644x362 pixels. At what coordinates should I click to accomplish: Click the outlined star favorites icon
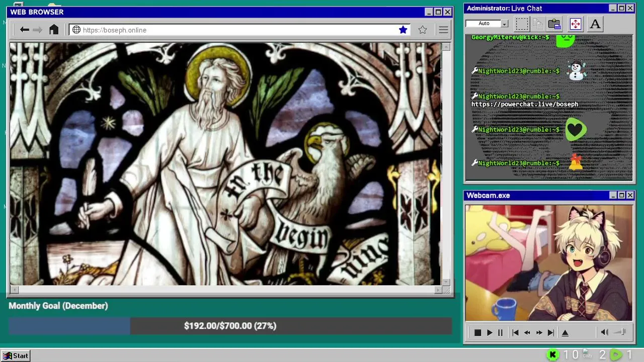click(x=423, y=30)
